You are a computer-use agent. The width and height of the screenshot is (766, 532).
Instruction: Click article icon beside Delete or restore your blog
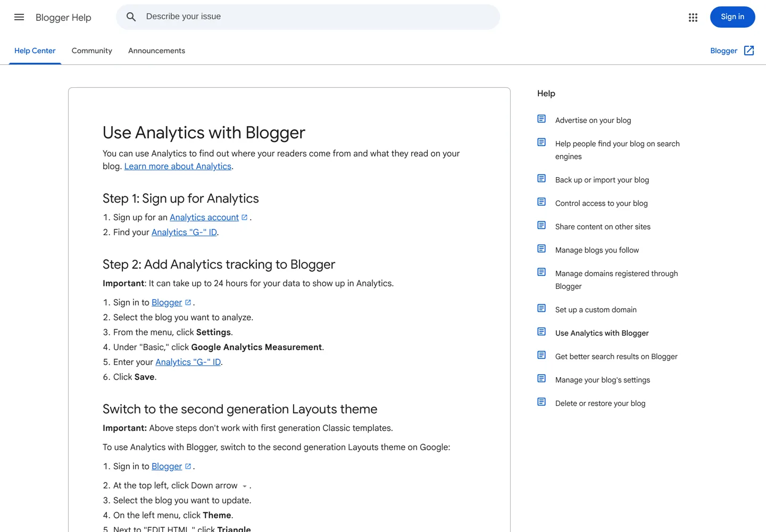[x=542, y=402]
